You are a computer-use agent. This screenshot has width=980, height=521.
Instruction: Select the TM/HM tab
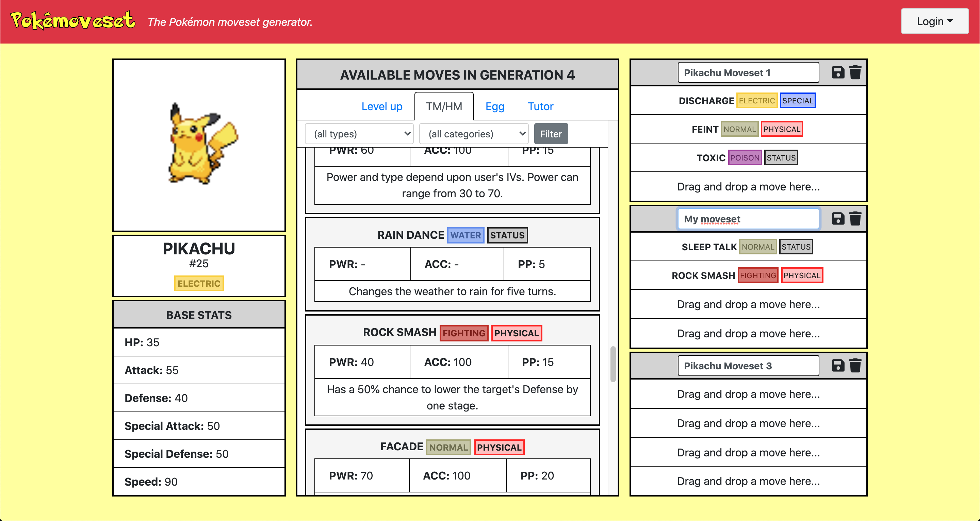(x=444, y=106)
